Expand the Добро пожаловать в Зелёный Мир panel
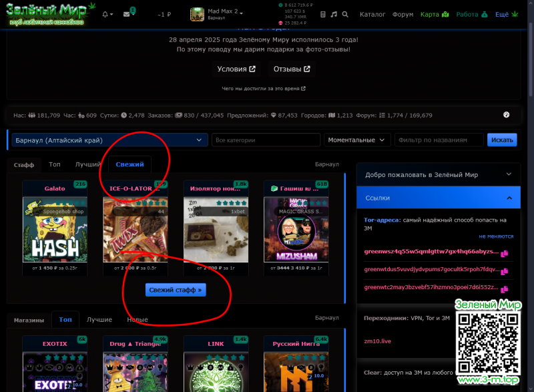Screen dimensions: 534x392 click(438, 174)
